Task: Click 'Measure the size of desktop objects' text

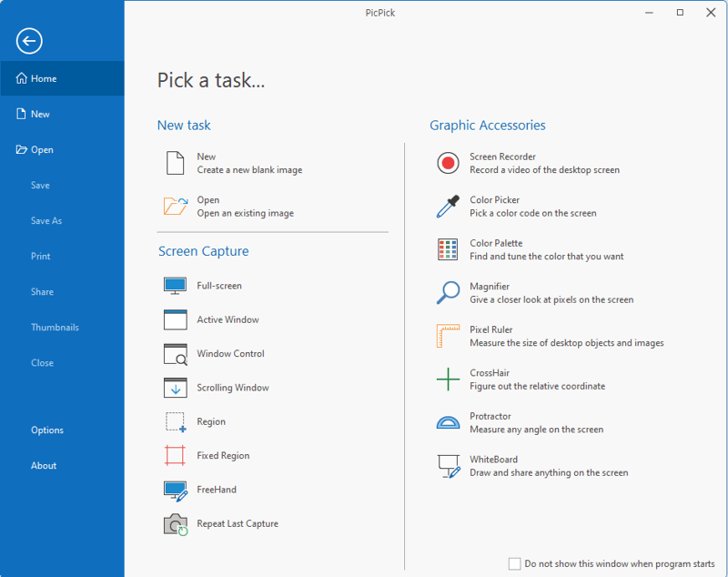Action: 566,342
